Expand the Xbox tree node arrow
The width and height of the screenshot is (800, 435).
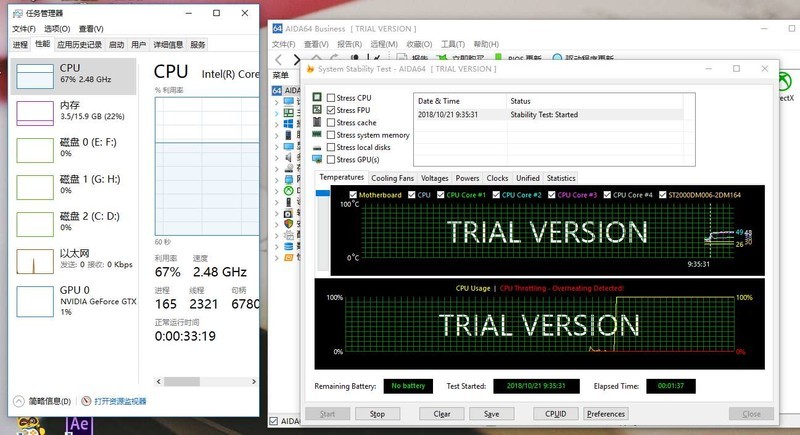click(x=277, y=191)
